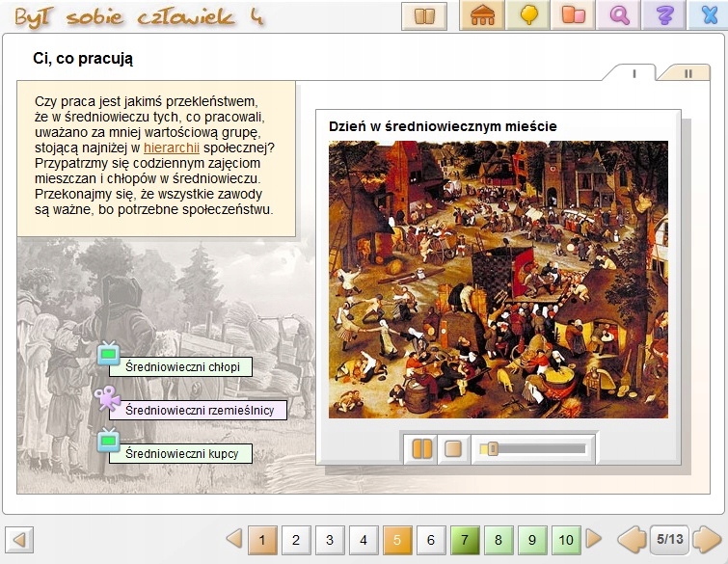
Task: Click the temple building icon
Action: [483, 15]
